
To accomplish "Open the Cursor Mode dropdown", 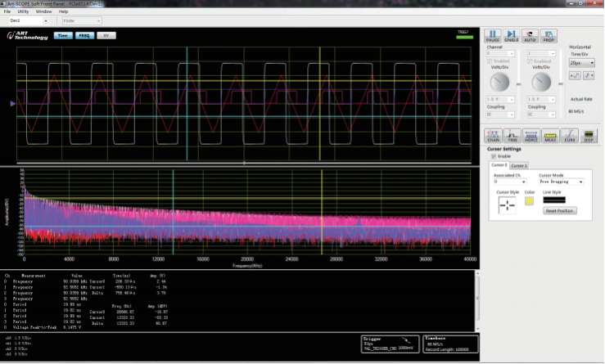I will 561,182.
